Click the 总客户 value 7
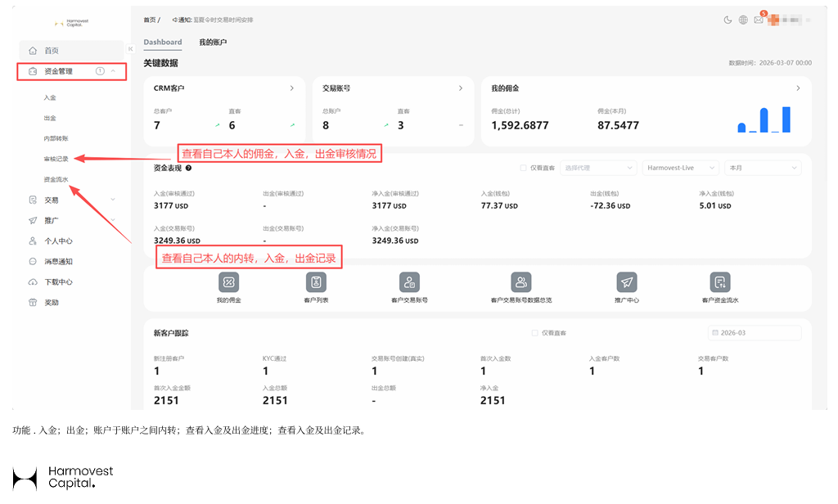Image resolution: width=838 pixels, height=504 pixels. pyautogui.click(x=157, y=126)
